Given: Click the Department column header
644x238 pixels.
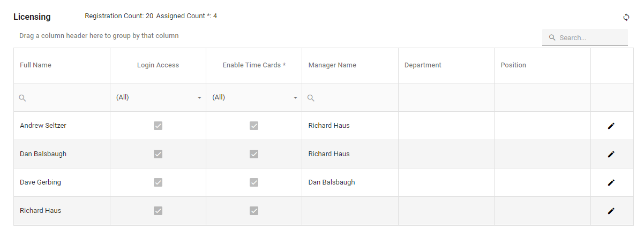Looking at the screenshot, I should pyautogui.click(x=423, y=65).
